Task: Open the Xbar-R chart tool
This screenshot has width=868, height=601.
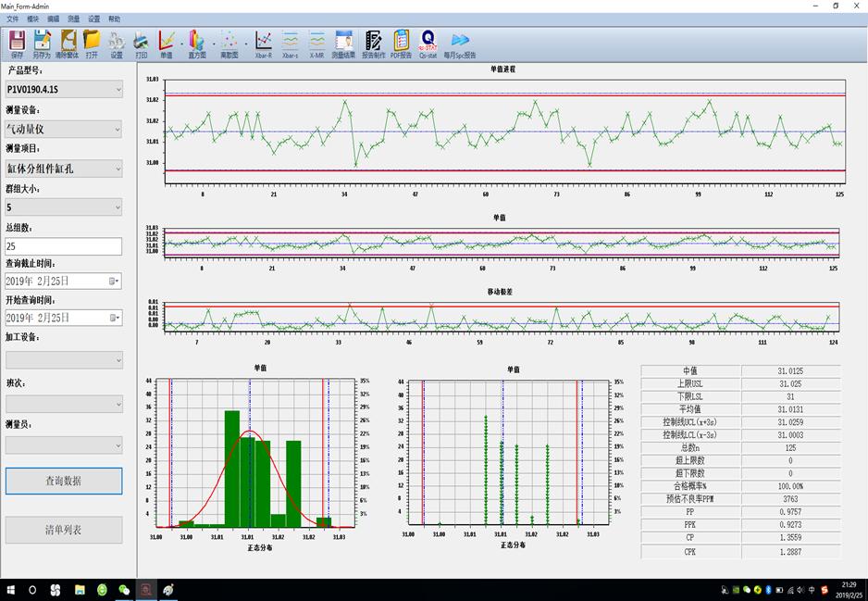Action: [264, 44]
